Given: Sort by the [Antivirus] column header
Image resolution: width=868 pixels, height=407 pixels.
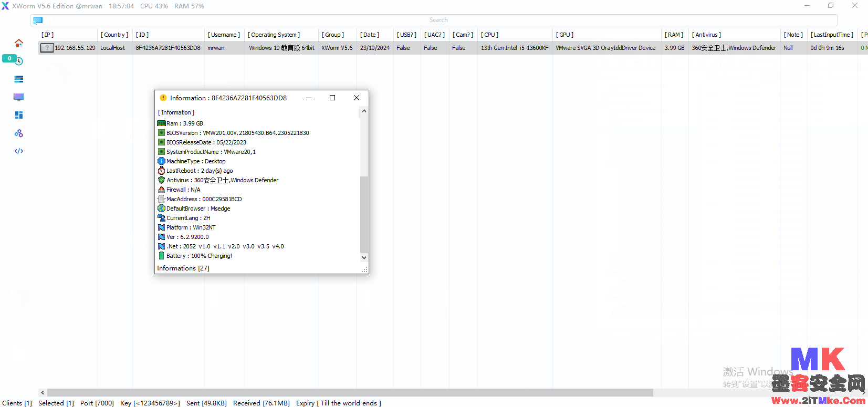Looking at the screenshot, I should click(x=706, y=35).
